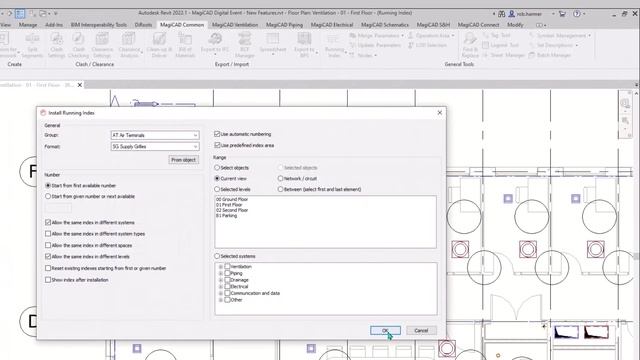Click the Export to BPS tool
The height and width of the screenshot is (360, 640).
coord(304,45)
